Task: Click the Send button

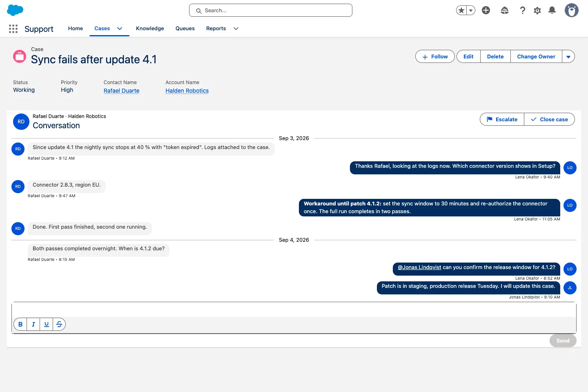Action: [563, 341]
